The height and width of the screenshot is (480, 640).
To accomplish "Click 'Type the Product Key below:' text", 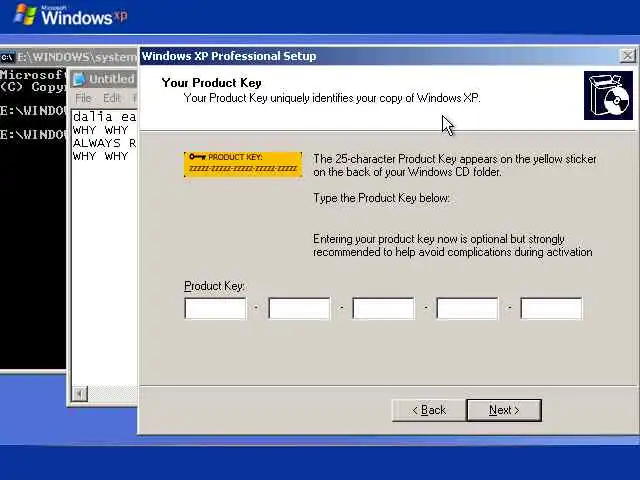I will click(381, 198).
